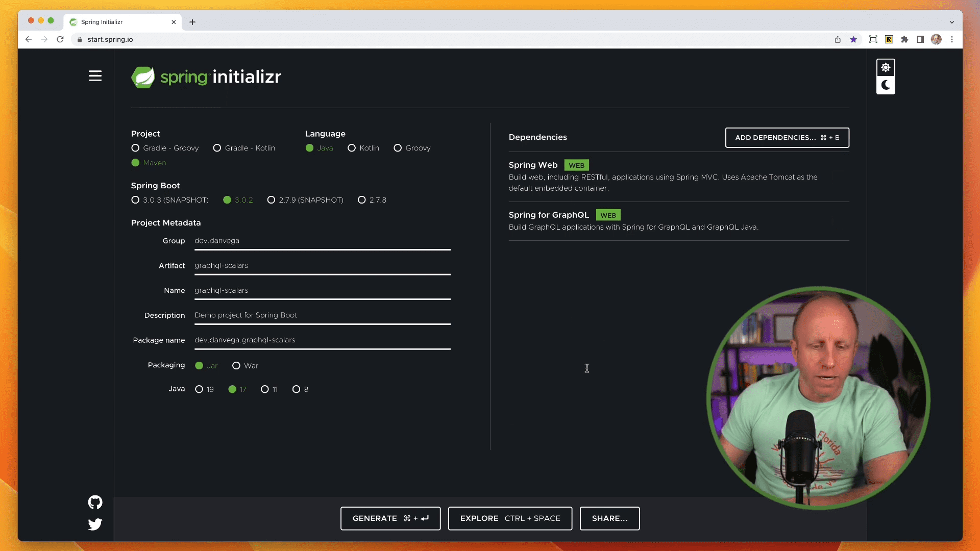Select Java 19
The image size is (980, 551).
(199, 389)
